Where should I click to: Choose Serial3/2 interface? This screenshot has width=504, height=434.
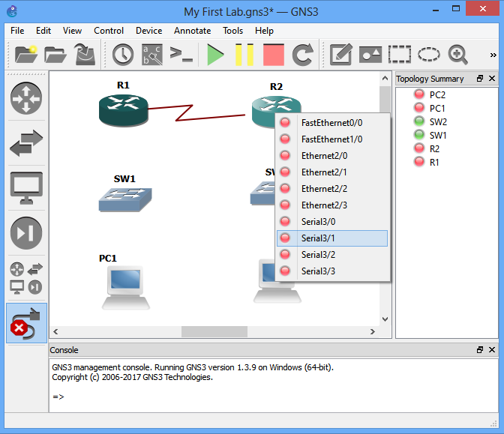point(332,255)
